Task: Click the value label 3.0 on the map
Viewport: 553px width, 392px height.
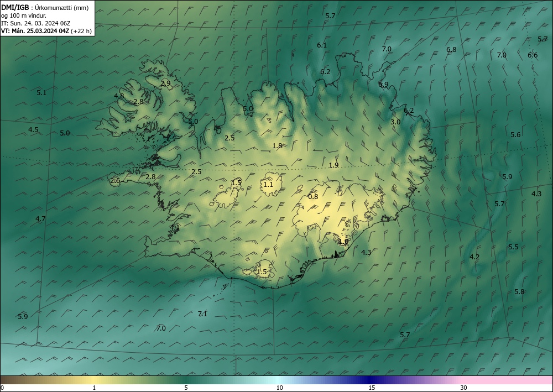Action: pos(395,122)
